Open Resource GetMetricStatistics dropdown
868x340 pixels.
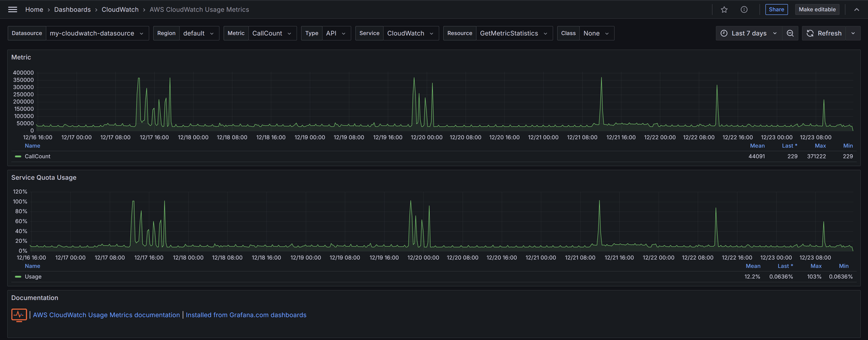point(514,34)
